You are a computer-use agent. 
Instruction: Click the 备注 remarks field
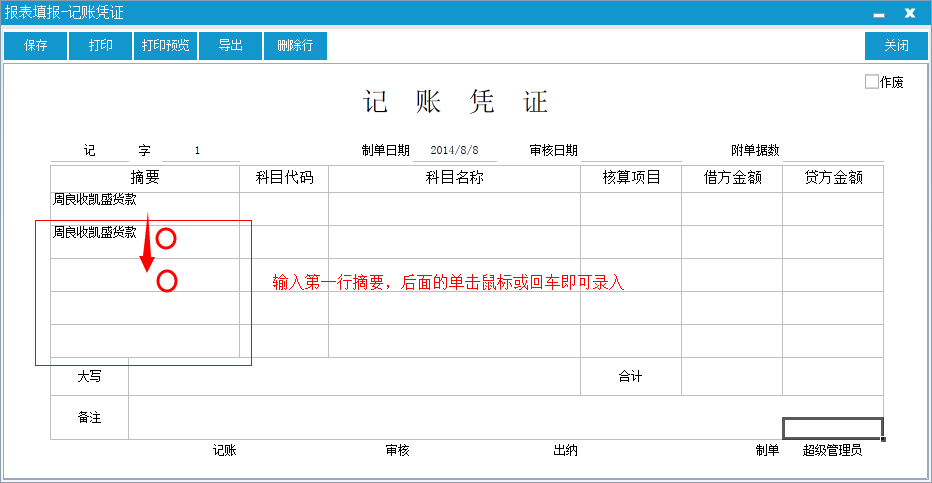click(x=455, y=418)
